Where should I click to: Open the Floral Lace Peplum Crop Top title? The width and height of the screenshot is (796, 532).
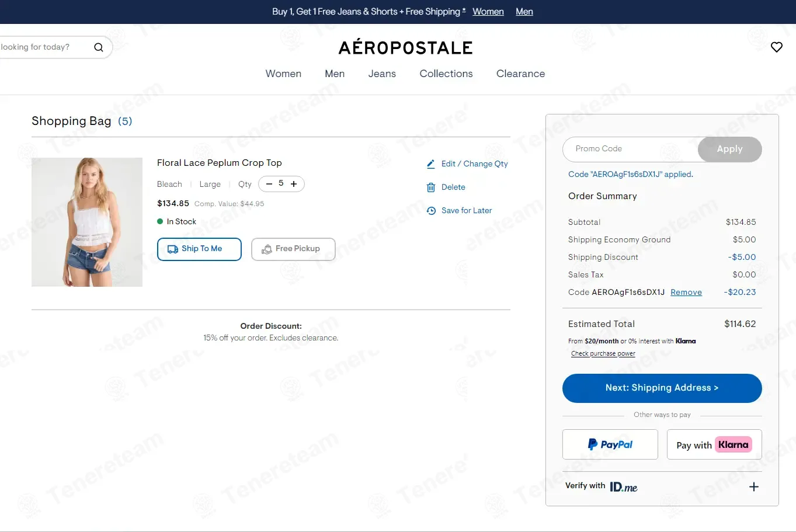pyautogui.click(x=220, y=163)
